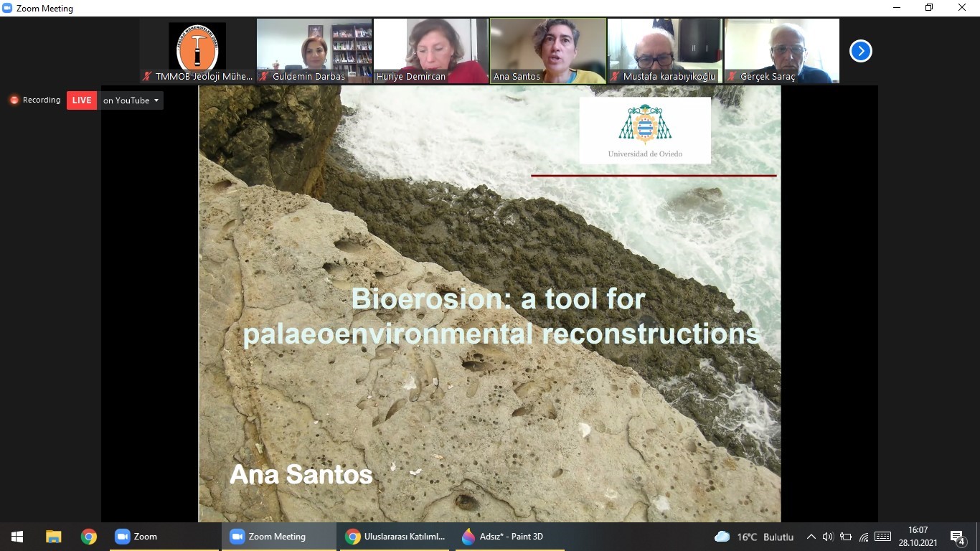Open File Explorer from taskbar
This screenshot has width=980, height=551.
click(53, 537)
